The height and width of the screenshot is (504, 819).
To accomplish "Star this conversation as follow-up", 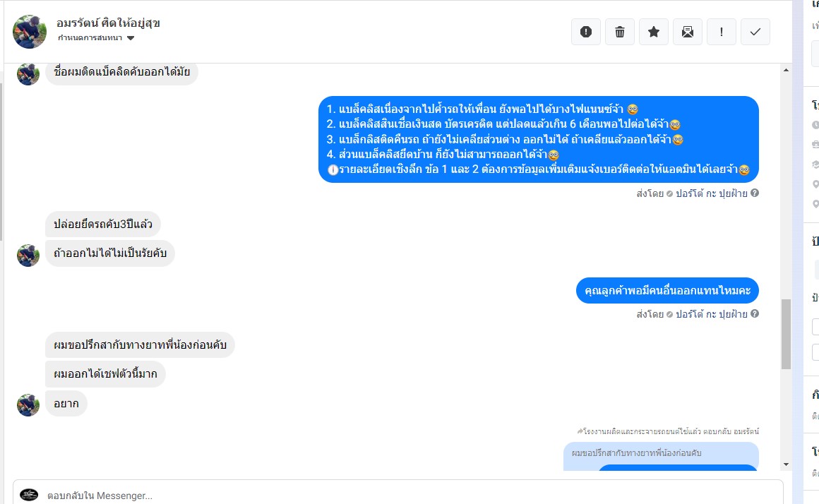I will (653, 32).
